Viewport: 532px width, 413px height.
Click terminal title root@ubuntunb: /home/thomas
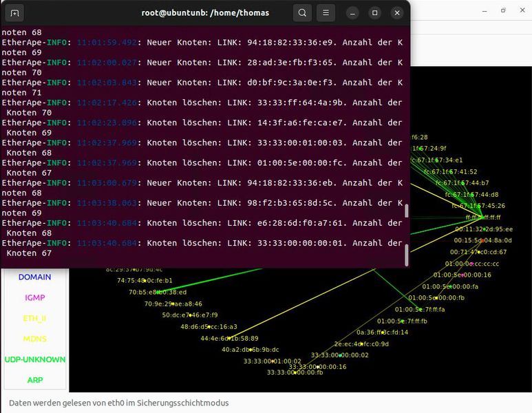(x=205, y=13)
